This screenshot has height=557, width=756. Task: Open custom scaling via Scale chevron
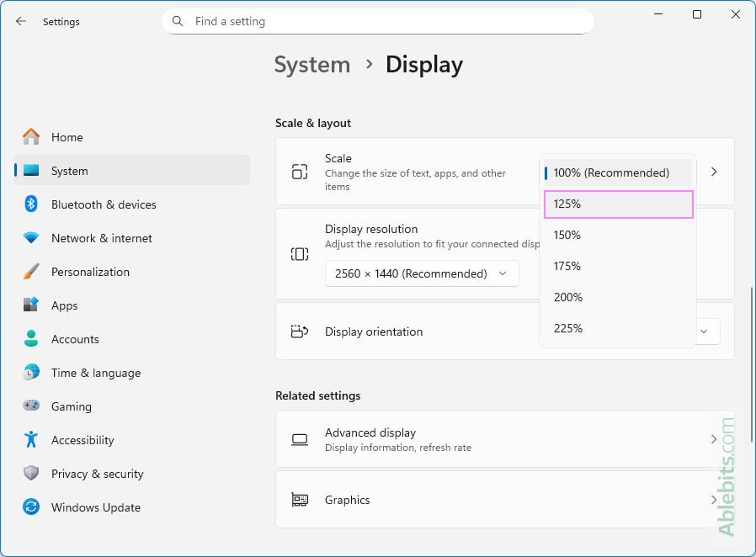714,172
